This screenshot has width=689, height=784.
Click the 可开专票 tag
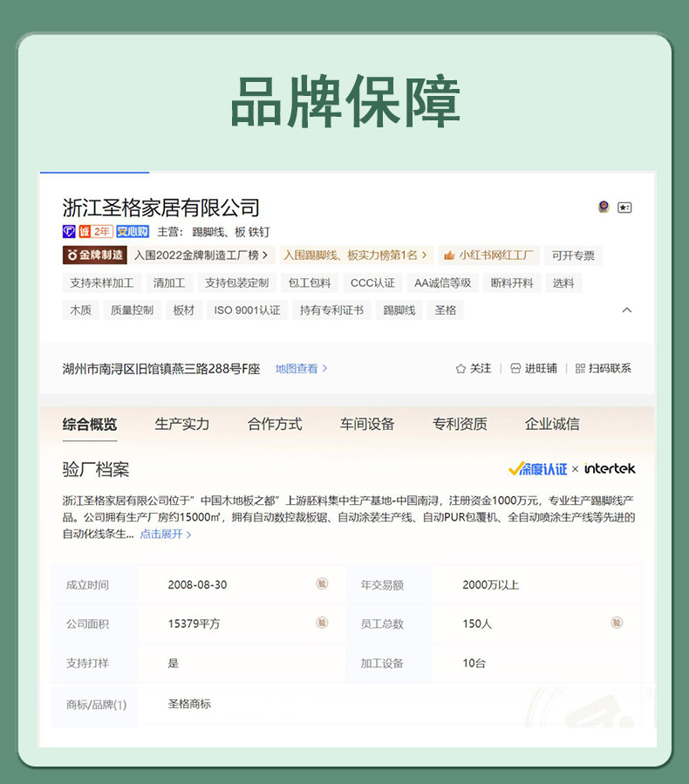(573, 256)
